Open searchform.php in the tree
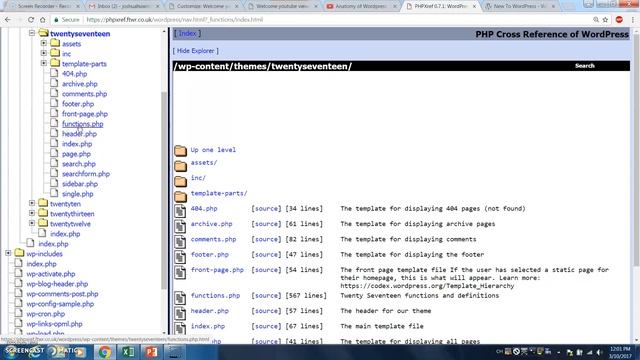Viewport: 640px width, 360px height. [x=86, y=174]
